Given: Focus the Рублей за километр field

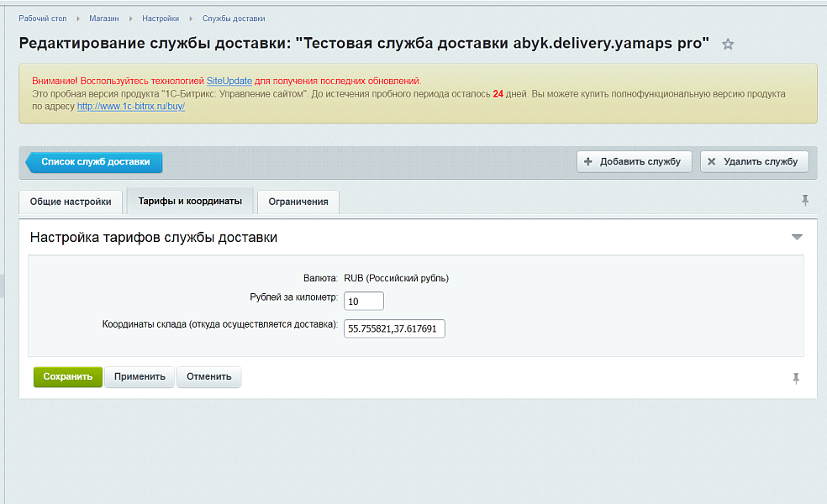Looking at the screenshot, I should pyautogui.click(x=364, y=301).
